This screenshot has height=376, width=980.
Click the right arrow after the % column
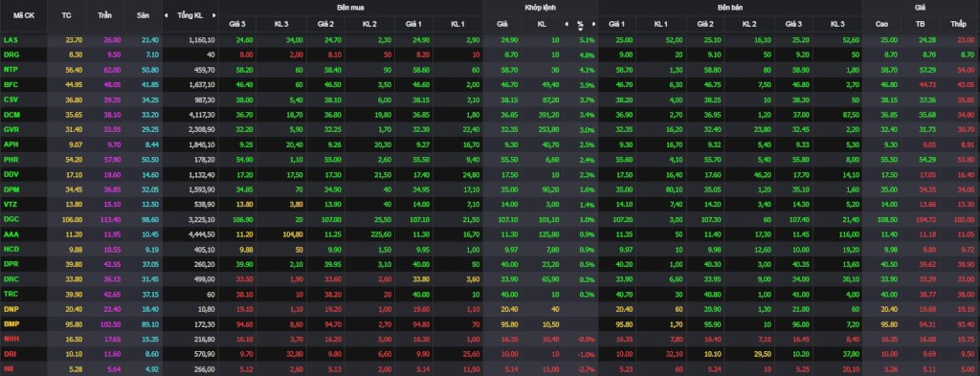point(593,24)
